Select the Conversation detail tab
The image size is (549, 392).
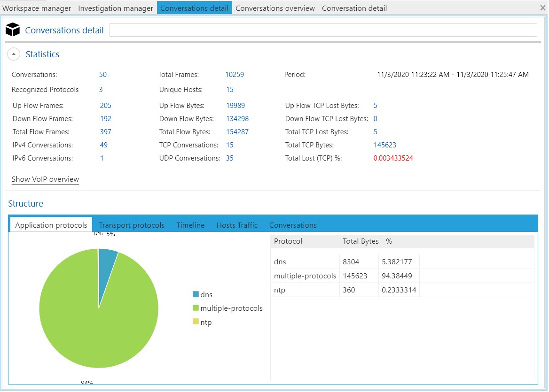354,8
